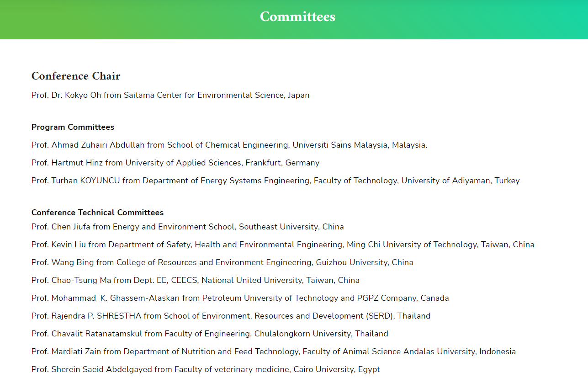Click the Prof. Chao-Tsung Ma entry
Viewport: 588px width, 378px height.
point(196,280)
